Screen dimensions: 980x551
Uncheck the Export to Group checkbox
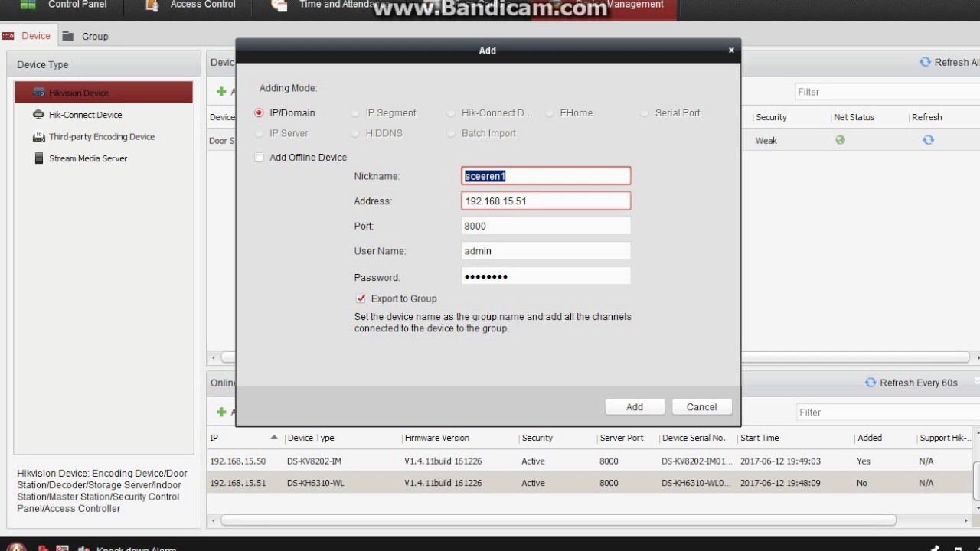361,298
